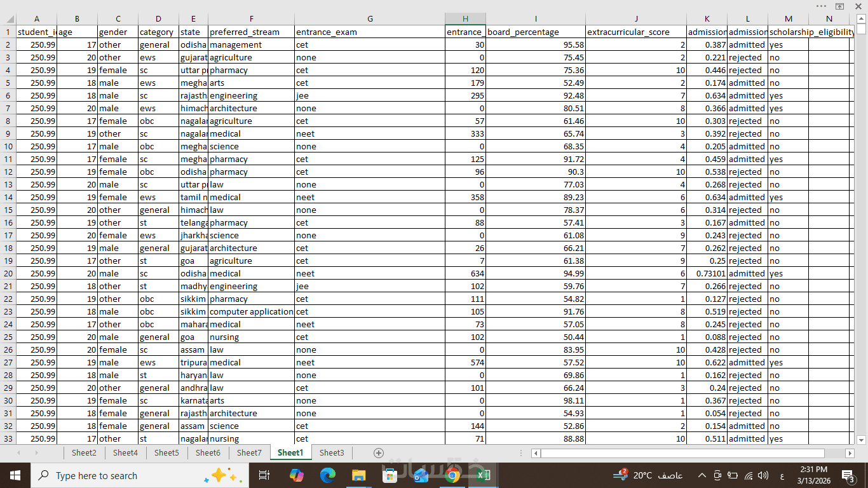868x488 pixels.
Task: Select the entrance score cell showing 358
Action: (x=466, y=197)
